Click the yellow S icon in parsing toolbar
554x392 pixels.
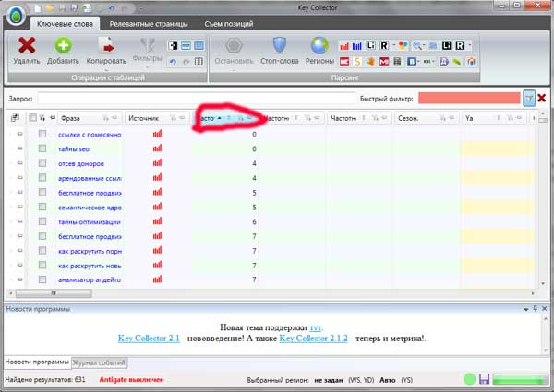[357, 62]
